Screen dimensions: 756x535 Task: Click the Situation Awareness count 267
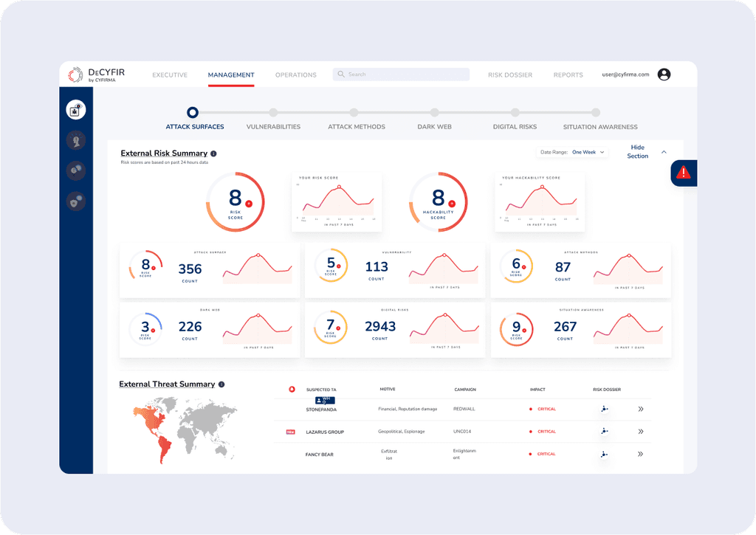565,327
